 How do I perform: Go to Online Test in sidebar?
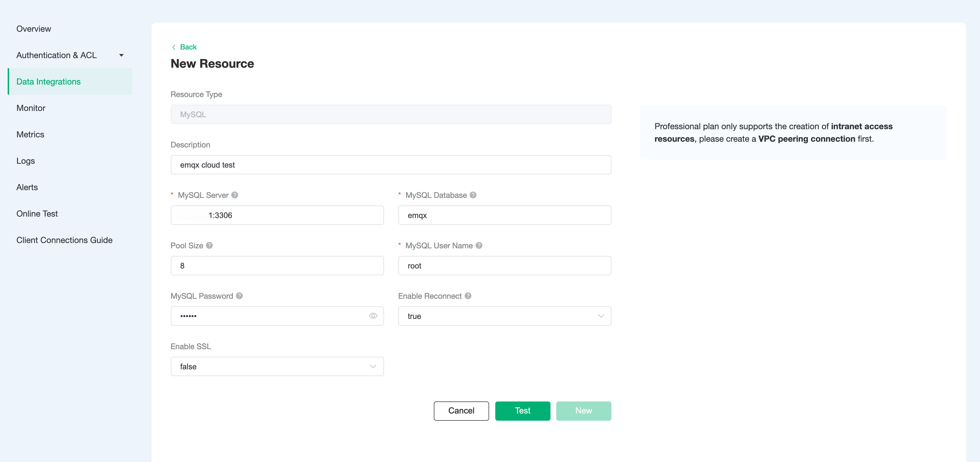tap(37, 214)
